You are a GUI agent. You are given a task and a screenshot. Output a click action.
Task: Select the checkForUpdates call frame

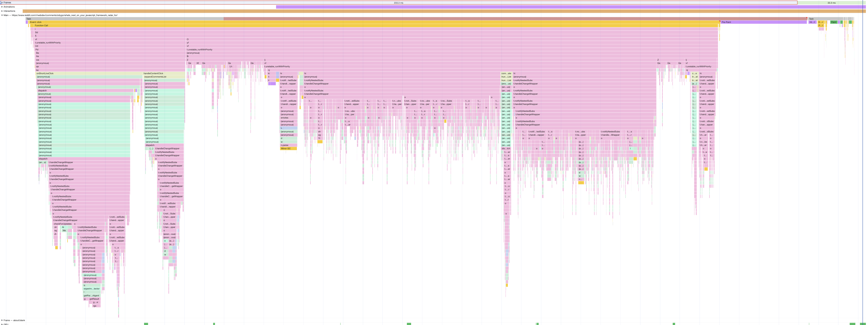tap(63, 224)
